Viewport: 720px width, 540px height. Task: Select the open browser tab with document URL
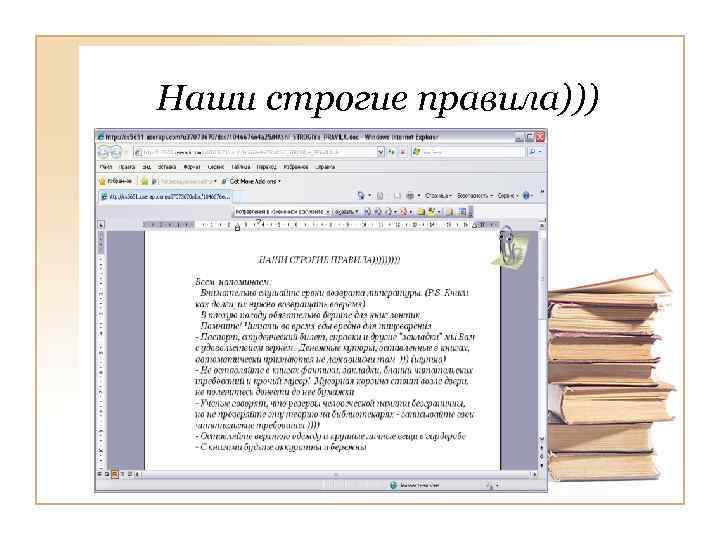tap(166, 197)
